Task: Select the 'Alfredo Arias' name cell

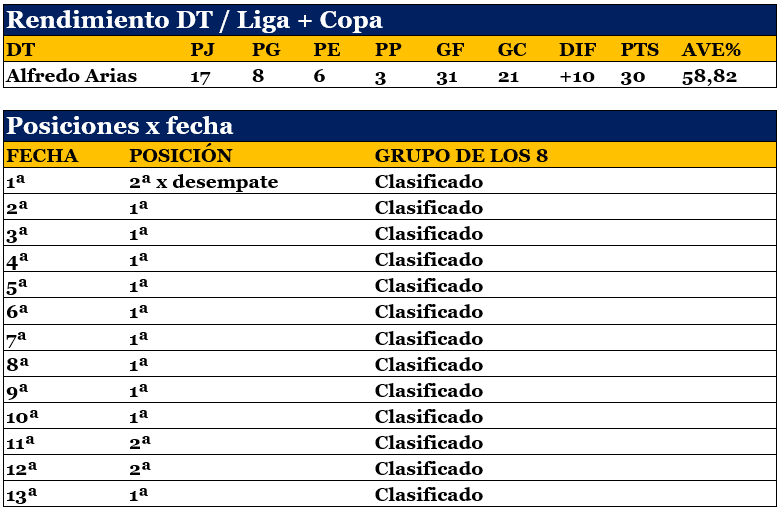Action: (71, 76)
